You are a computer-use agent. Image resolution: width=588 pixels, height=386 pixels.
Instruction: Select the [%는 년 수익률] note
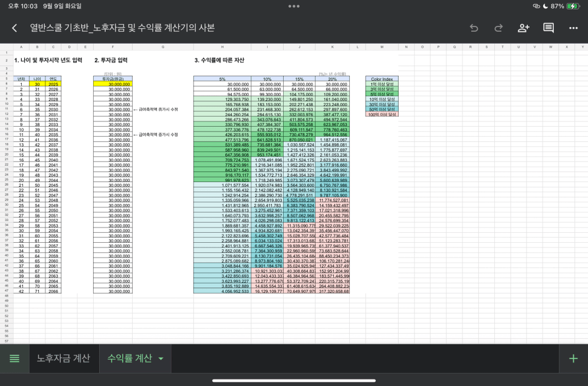tap(332, 74)
